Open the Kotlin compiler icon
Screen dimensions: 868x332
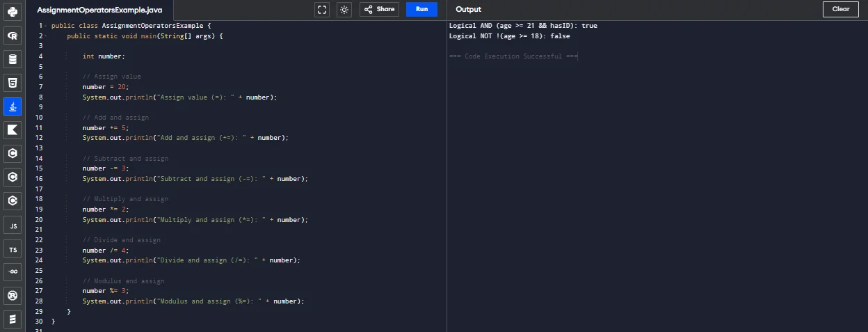click(x=13, y=130)
